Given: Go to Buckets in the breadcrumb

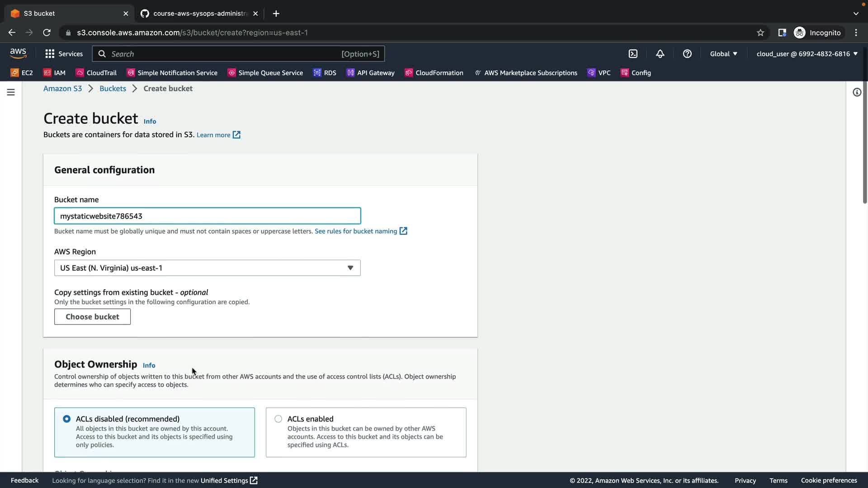Looking at the screenshot, I should pyautogui.click(x=113, y=89).
